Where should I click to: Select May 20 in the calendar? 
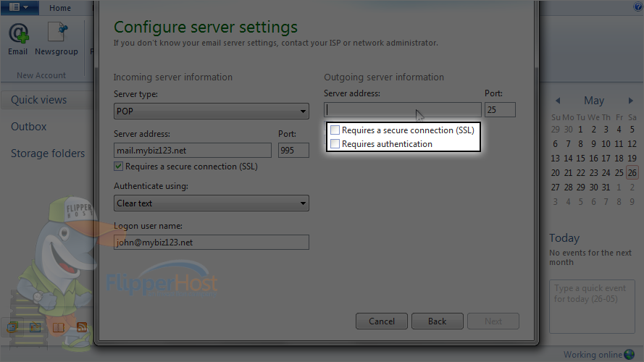[556, 173]
